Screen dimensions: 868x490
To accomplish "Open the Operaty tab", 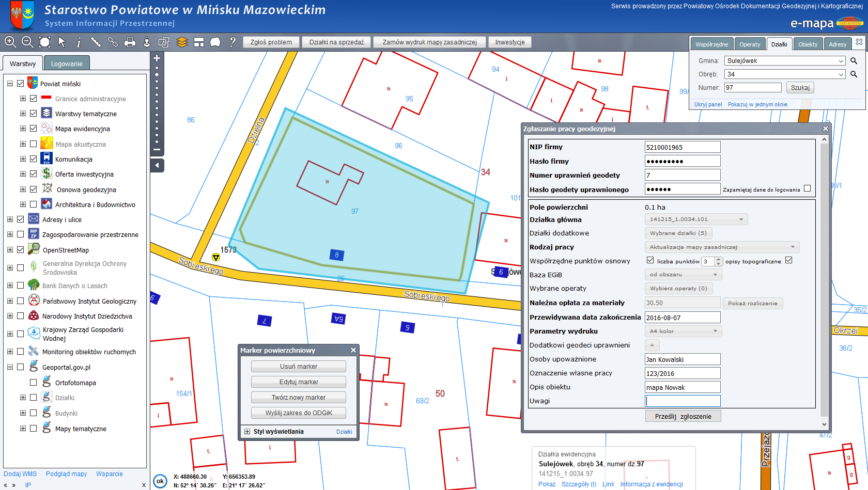I will coord(750,44).
